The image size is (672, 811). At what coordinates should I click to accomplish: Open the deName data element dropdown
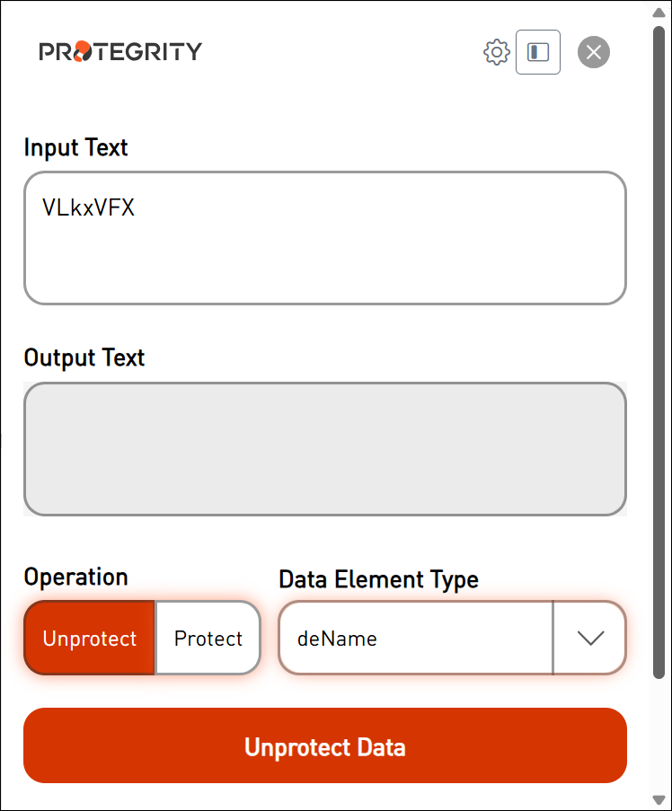point(415,639)
